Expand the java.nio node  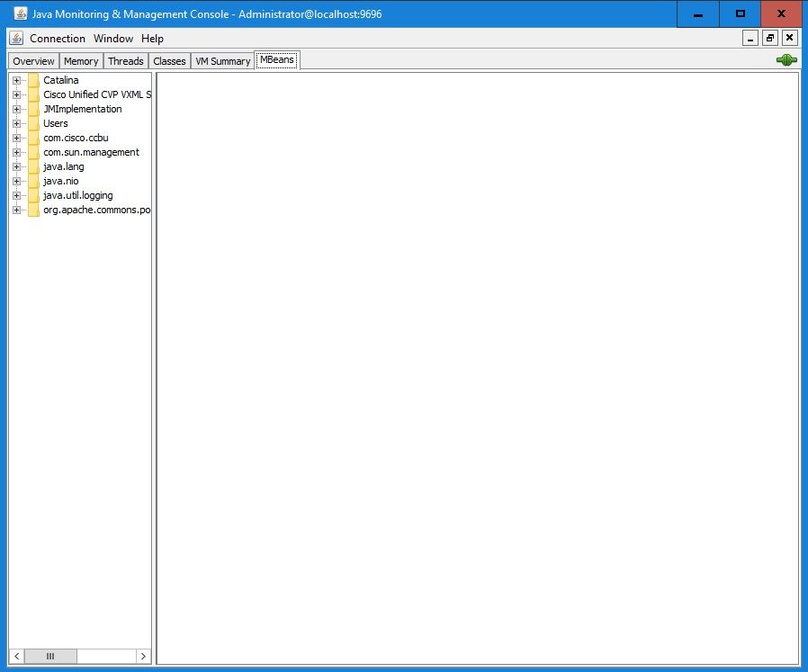(16, 182)
